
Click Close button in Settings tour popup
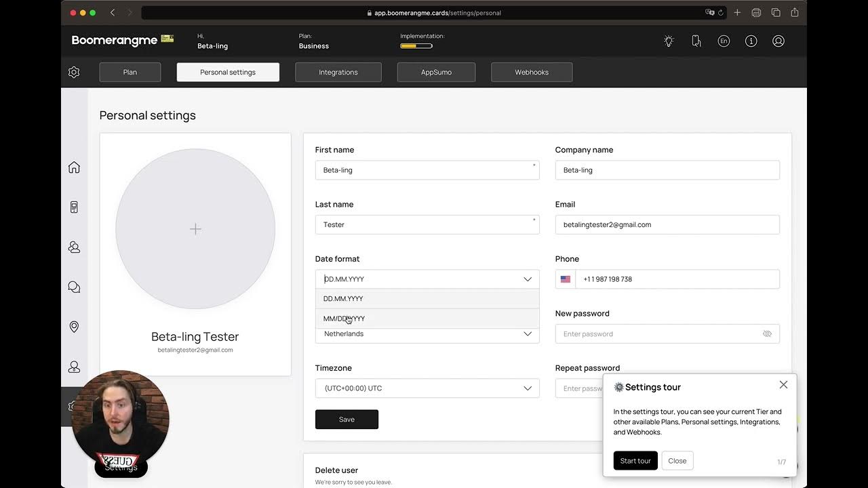pyautogui.click(x=677, y=461)
